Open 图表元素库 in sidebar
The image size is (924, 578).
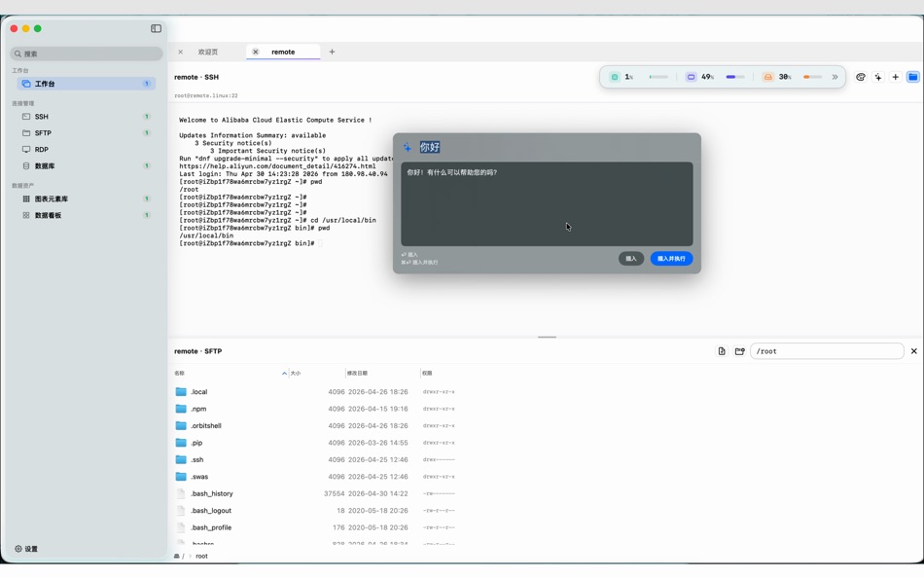point(86,199)
